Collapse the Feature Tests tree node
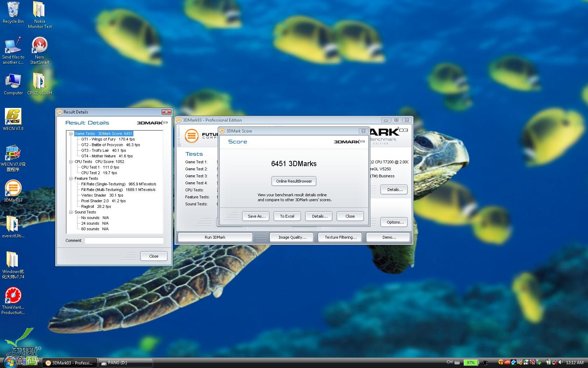This screenshot has width=588, height=368. click(x=71, y=178)
